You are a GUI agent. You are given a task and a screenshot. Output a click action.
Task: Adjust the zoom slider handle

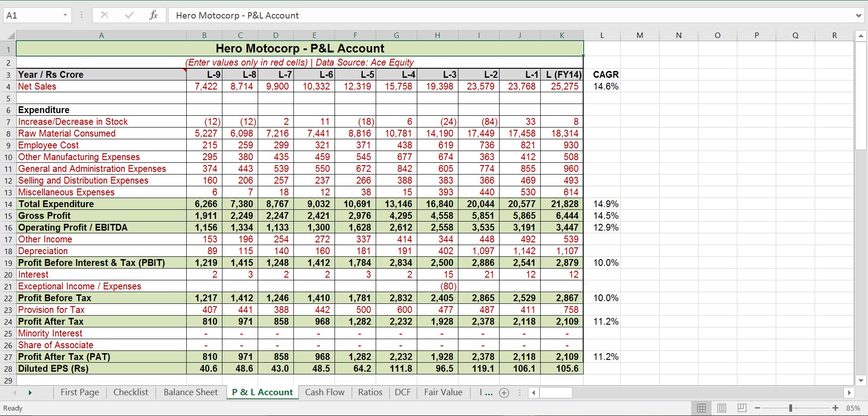(791, 408)
